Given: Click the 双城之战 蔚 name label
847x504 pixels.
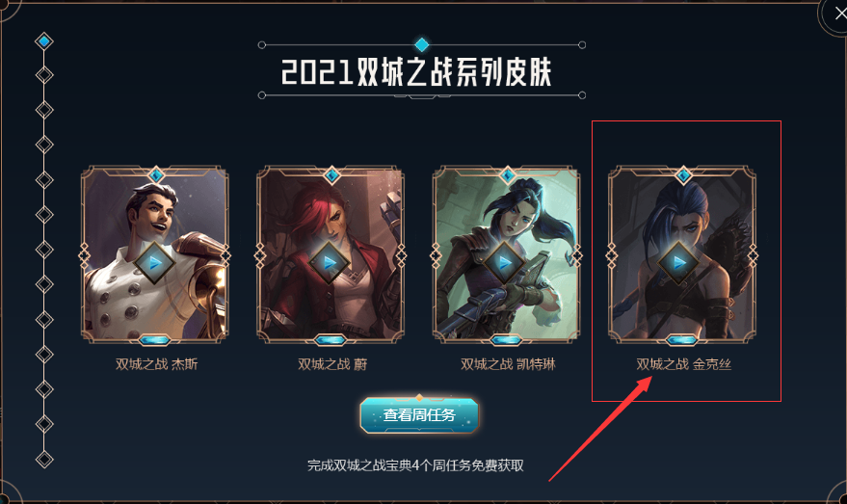Looking at the screenshot, I should (x=332, y=364).
